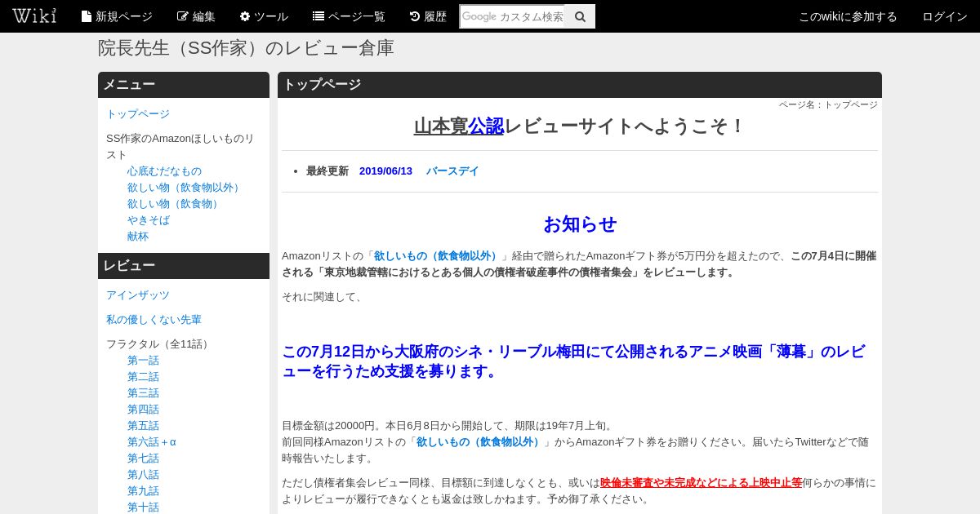Click 欲しいもの（飲食物以外） link in announcement paragraph
The image size is (980, 514).
tap(438, 256)
